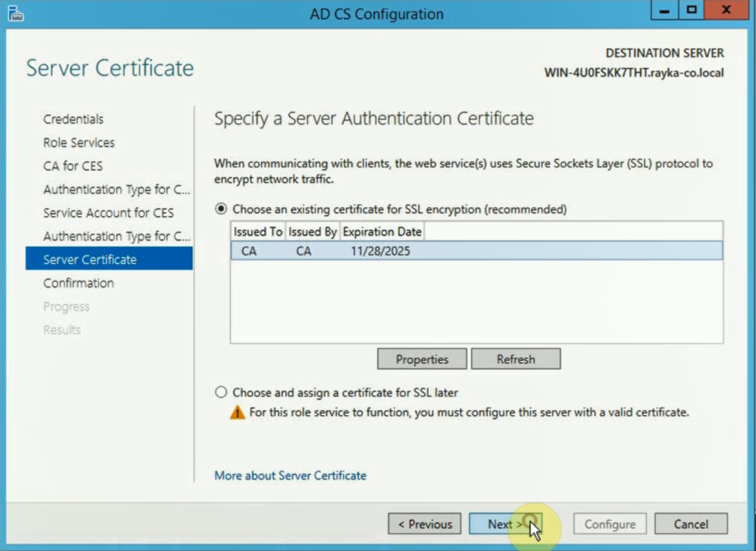Sort by the Issued By column header

tap(312, 232)
